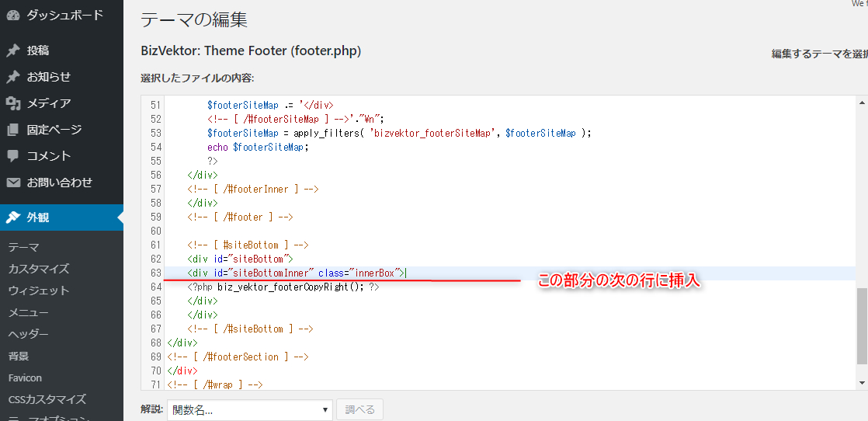Click code line 64 biz_vektor_footerCopyRight
The width and height of the screenshot is (868, 421).
[283, 287]
